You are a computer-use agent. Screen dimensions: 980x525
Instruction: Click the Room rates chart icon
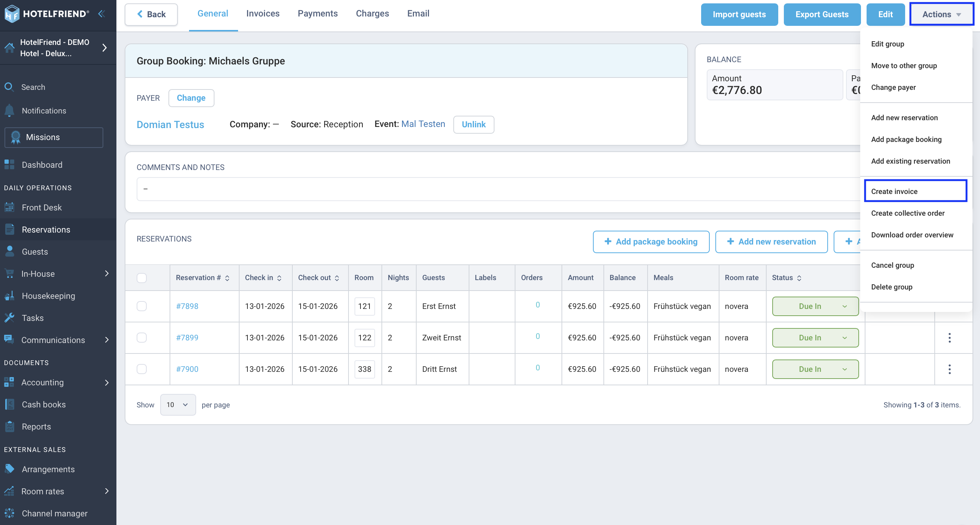click(9, 491)
